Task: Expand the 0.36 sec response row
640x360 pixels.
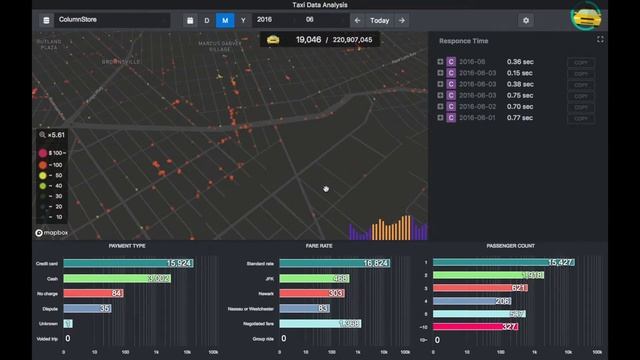Action: click(x=440, y=62)
